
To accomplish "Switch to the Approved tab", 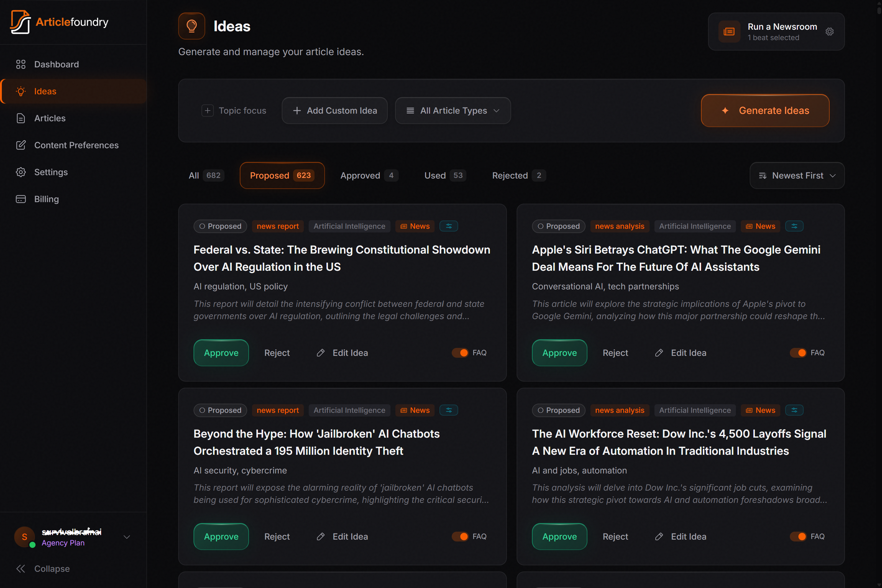I will point(368,175).
